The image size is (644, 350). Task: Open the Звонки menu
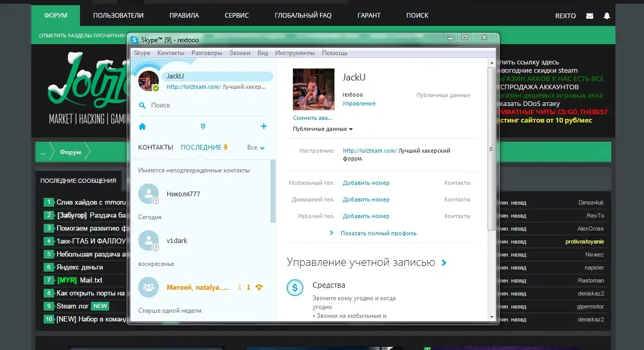[240, 53]
